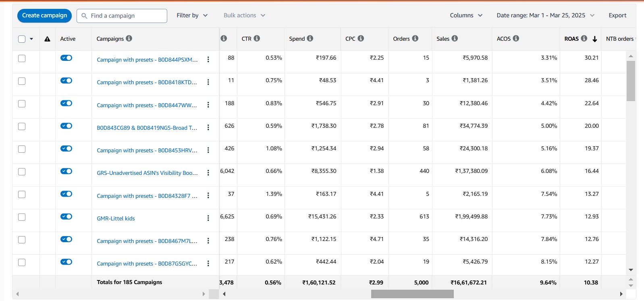Open the Date range Mar 1 - Mar 25 picker
The width and height of the screenshot is (644, 301).
(545, 15)
